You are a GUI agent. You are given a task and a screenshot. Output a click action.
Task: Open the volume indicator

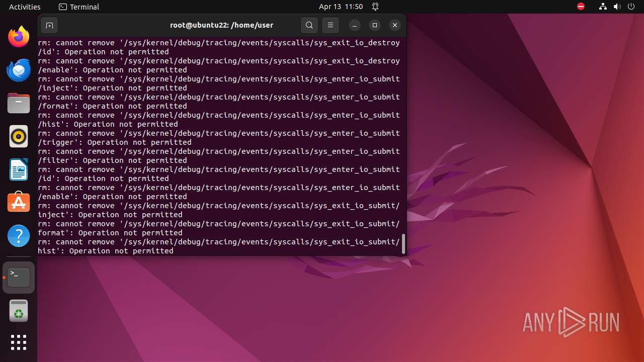617,7
